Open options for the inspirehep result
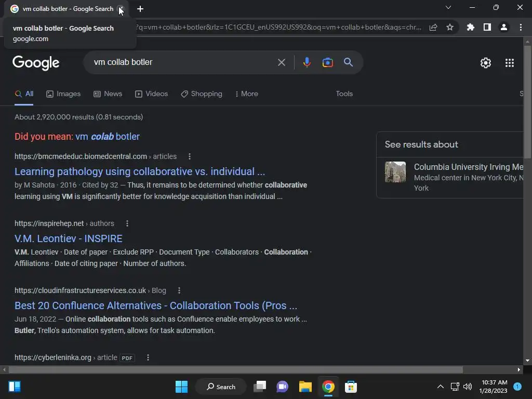Screen dimensions: 532x399 click(127, 223)
